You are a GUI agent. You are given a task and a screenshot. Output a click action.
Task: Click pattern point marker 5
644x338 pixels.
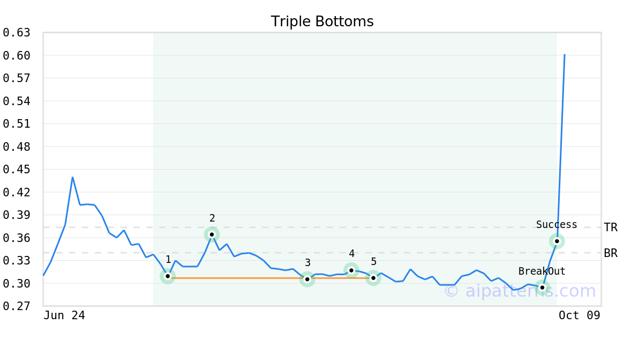374,278
